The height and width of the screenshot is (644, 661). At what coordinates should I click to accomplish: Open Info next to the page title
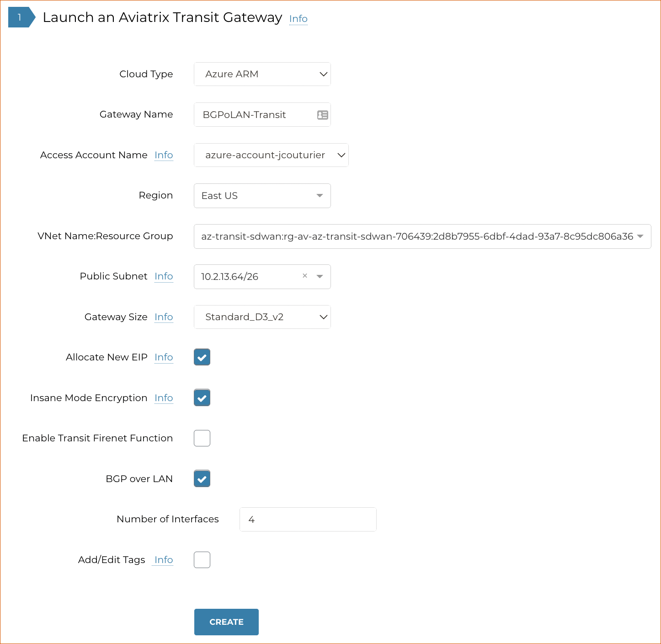(298, 19)
